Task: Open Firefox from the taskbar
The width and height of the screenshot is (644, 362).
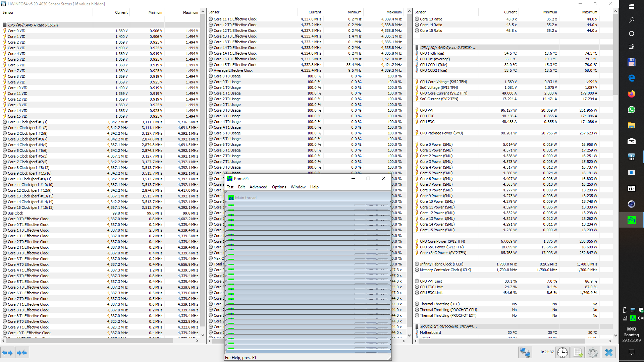Action: (x=631, y=94)
